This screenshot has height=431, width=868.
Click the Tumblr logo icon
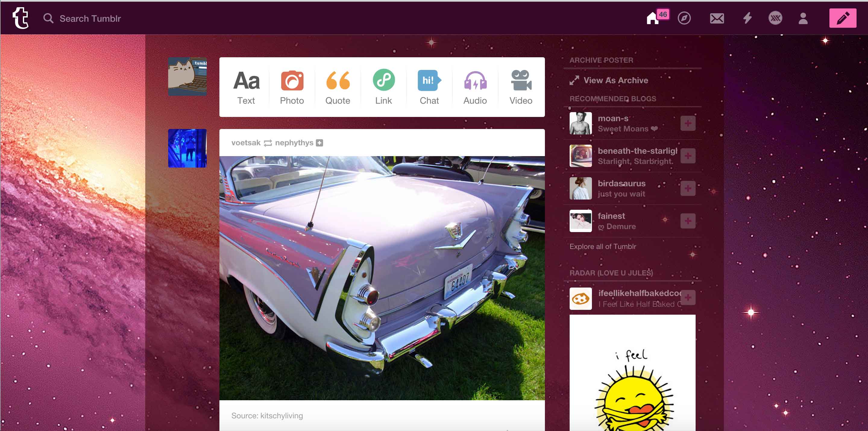20,18
